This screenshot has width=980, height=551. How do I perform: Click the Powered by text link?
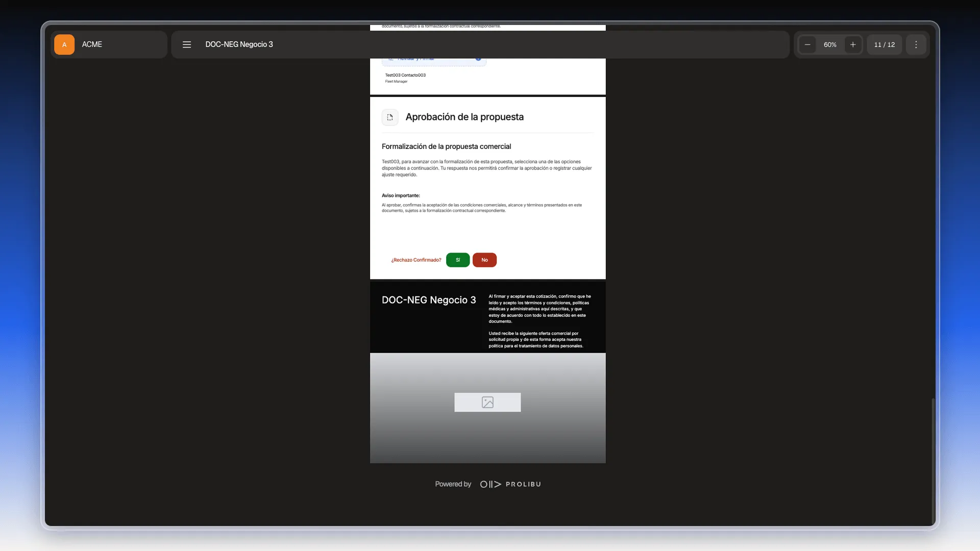click(453, 484)
